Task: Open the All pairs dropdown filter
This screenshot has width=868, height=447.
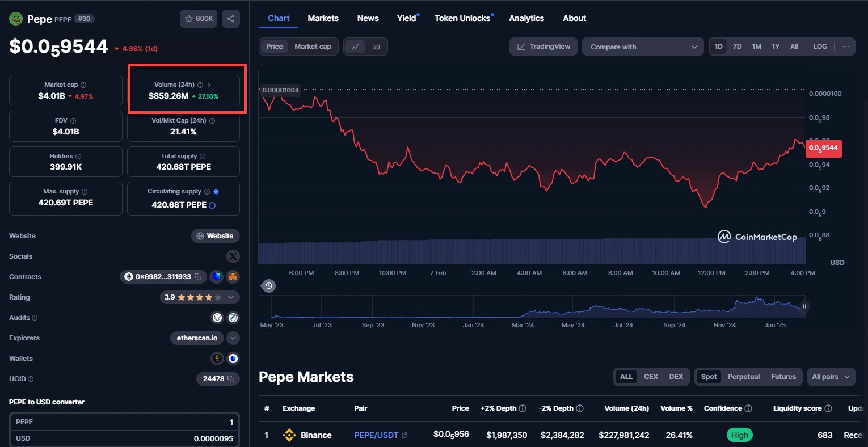Action: [831, 377]
